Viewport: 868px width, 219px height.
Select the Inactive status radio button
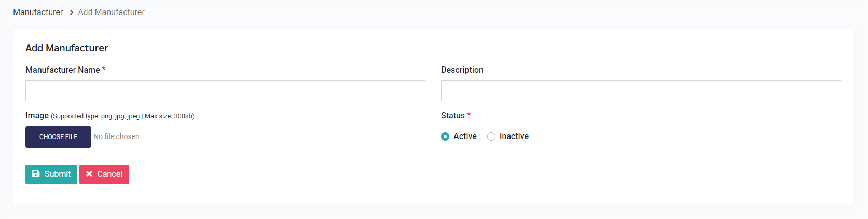[x=491, y=136]
